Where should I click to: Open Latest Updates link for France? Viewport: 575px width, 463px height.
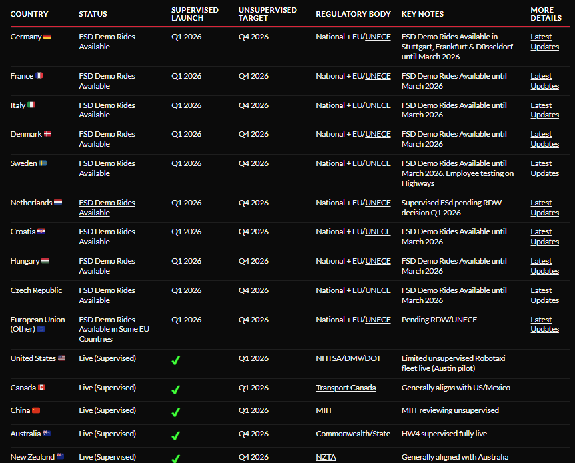pyautogui.click(x=545, y=81)
